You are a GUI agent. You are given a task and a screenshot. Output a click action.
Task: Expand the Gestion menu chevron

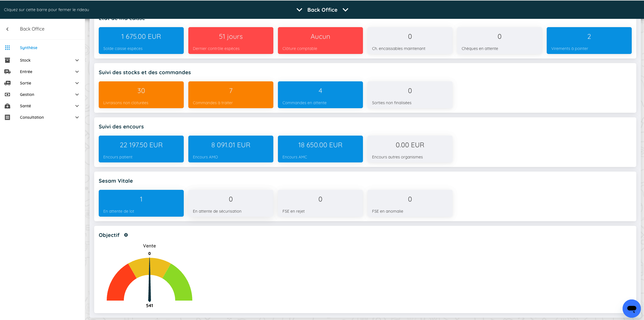(77, 94)
